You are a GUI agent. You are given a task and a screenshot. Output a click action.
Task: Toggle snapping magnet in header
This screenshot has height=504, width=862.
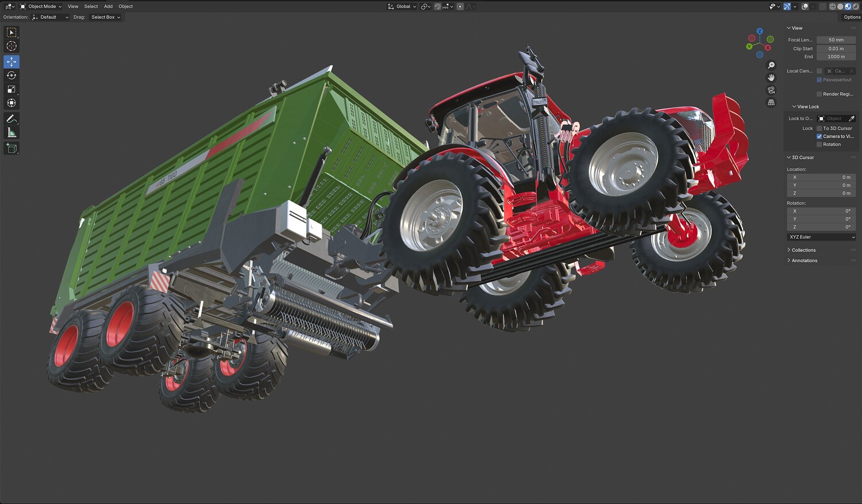click(x=437, y=6)
